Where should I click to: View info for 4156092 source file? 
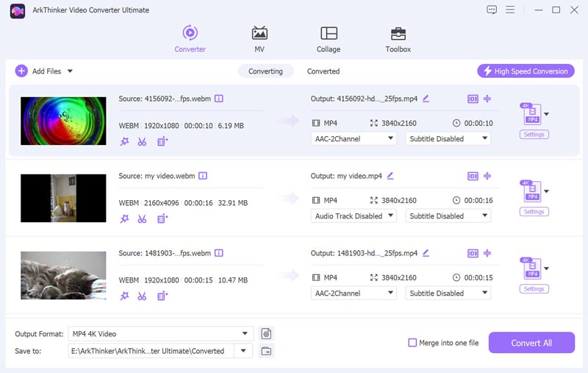pos(218,99)
